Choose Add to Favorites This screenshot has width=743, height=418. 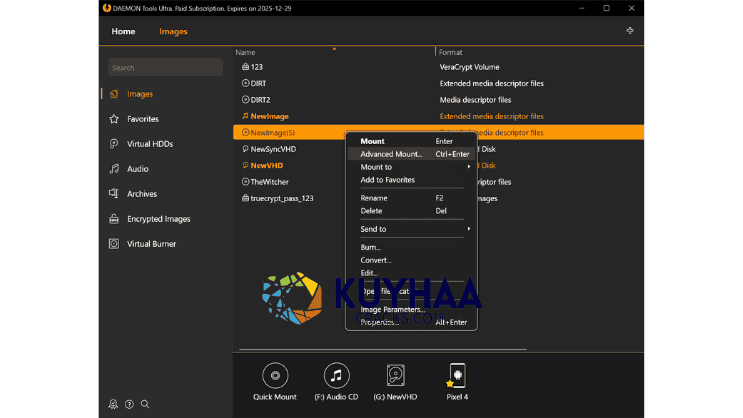pos(411,180)
